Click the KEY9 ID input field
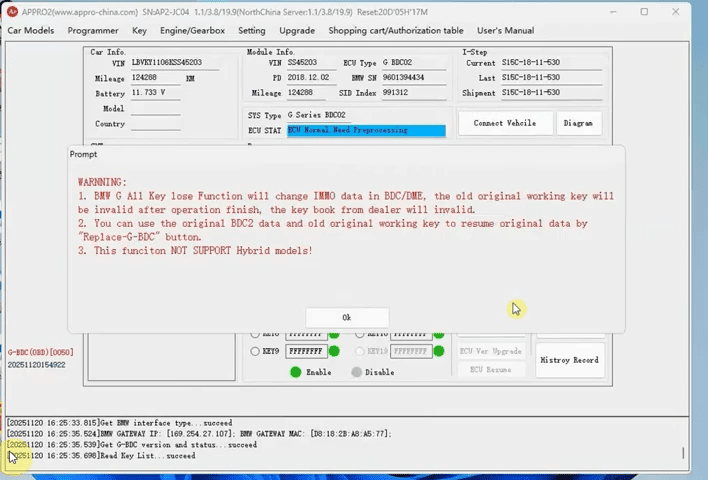The height and width of the screenshot is (480, 708). [306, 352]
